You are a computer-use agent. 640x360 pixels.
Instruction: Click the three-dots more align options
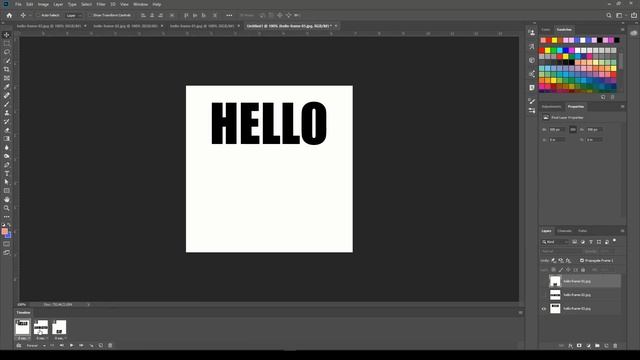(x=229, y=16)
